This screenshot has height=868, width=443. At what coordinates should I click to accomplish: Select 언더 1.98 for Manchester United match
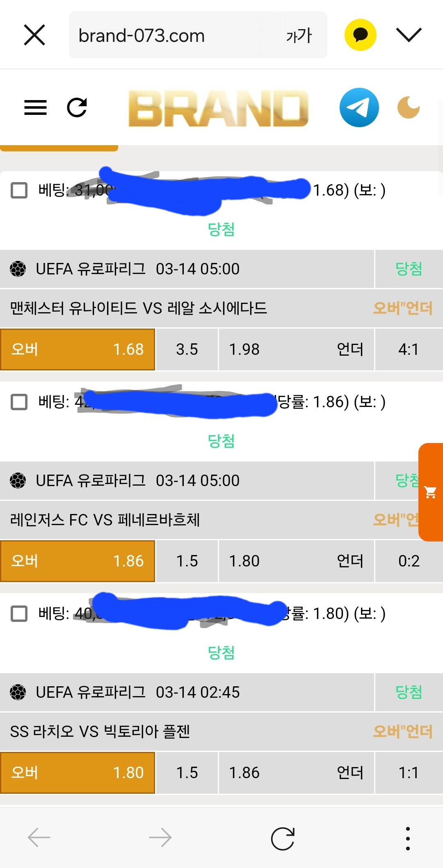(x=296, y=349)
